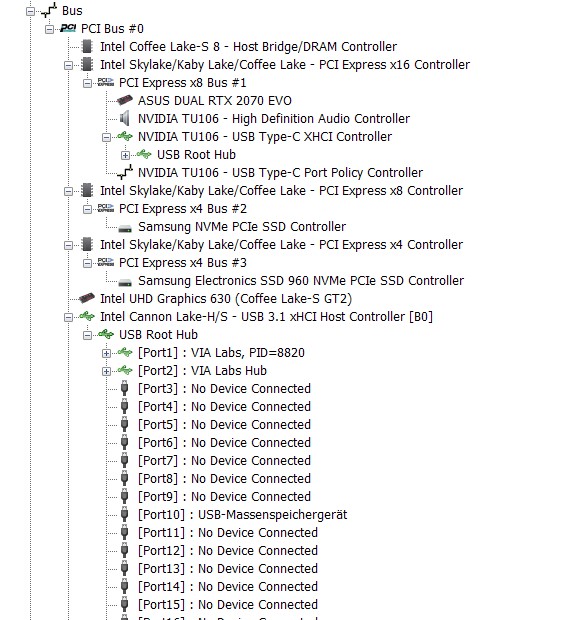Collapse the PCI Express x8 Bus #1 node
Screen dimensions: 568x620
[x=87, y=83]
